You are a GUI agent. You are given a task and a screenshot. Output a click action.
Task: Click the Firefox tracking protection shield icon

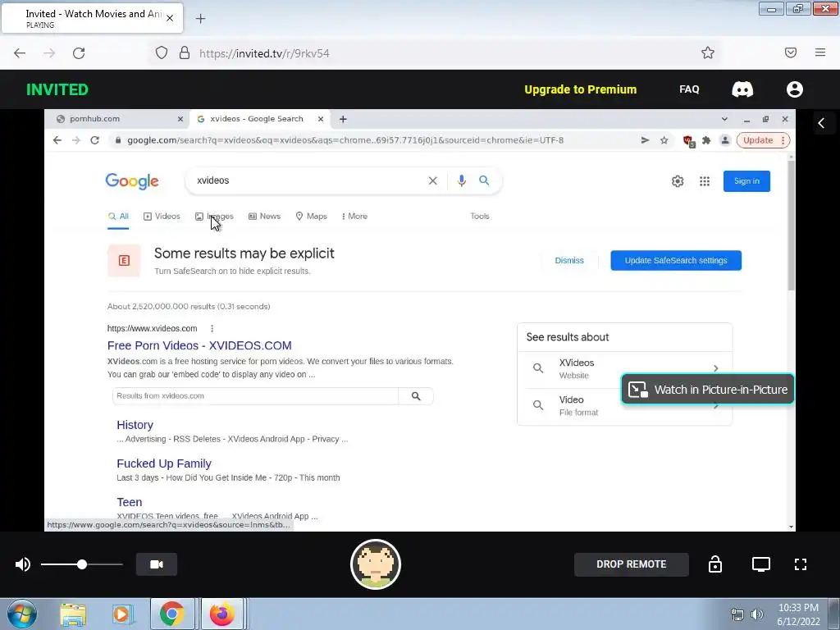coord(162,53)
